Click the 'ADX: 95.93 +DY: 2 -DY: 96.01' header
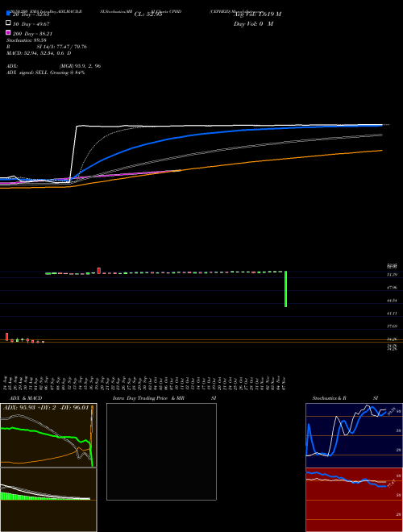This screenshot has height=532, width=403. point(45,407)
